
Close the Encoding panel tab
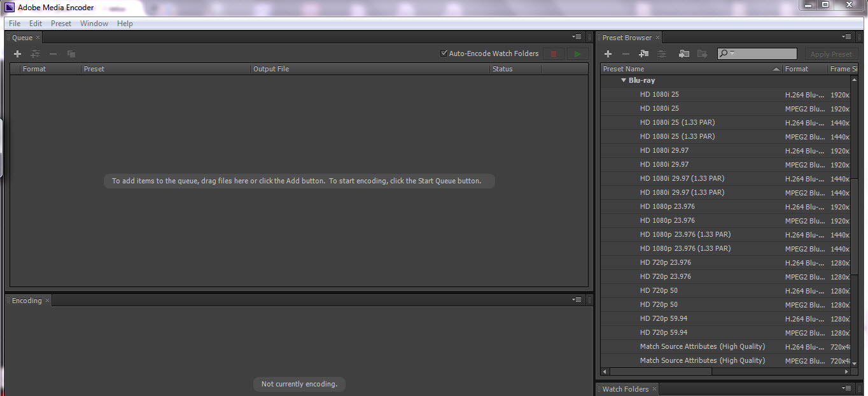coord(47,301)
